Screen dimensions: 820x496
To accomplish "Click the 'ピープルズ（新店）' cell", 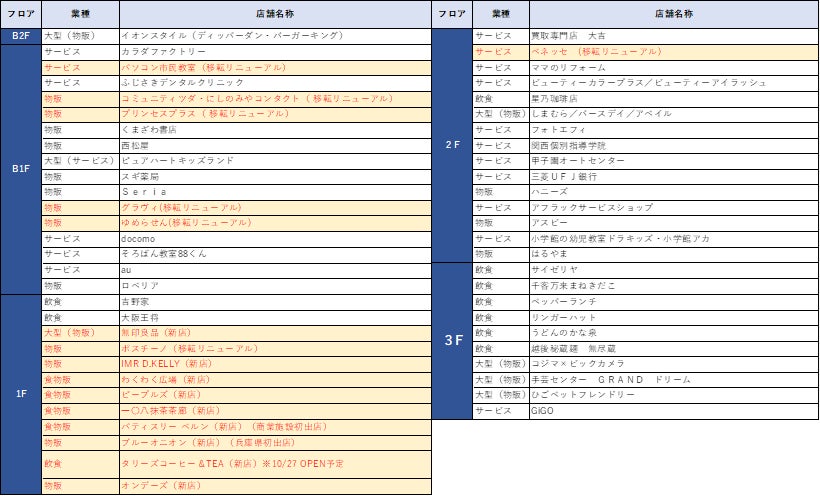I will tap(276, 395).
